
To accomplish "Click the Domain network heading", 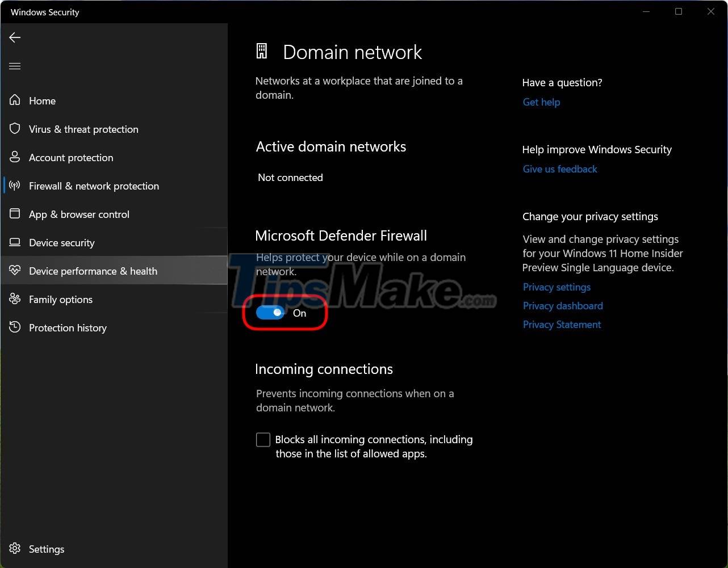I will pyautogui.click(x=353, y=52).
